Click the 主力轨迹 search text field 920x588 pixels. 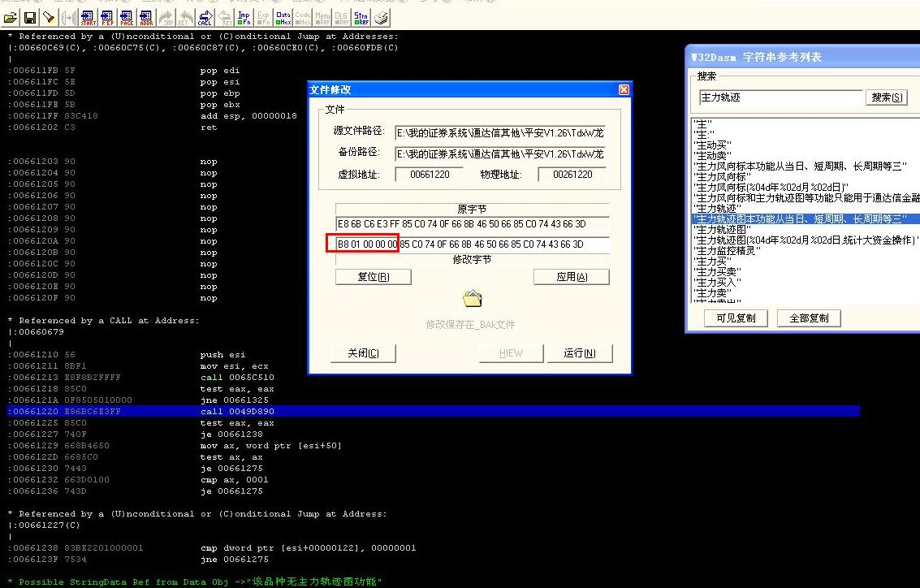click(x=780, y=97)
